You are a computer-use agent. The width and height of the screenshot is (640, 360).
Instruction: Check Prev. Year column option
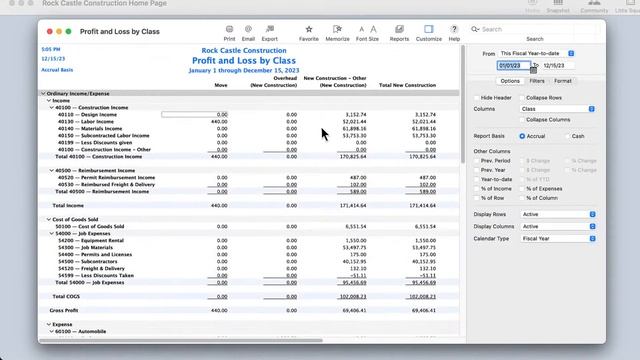tap(476, 170)
